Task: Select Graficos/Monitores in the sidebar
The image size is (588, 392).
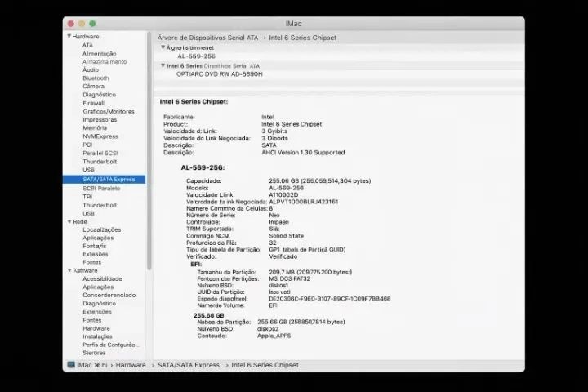Action: coord(109,111)
